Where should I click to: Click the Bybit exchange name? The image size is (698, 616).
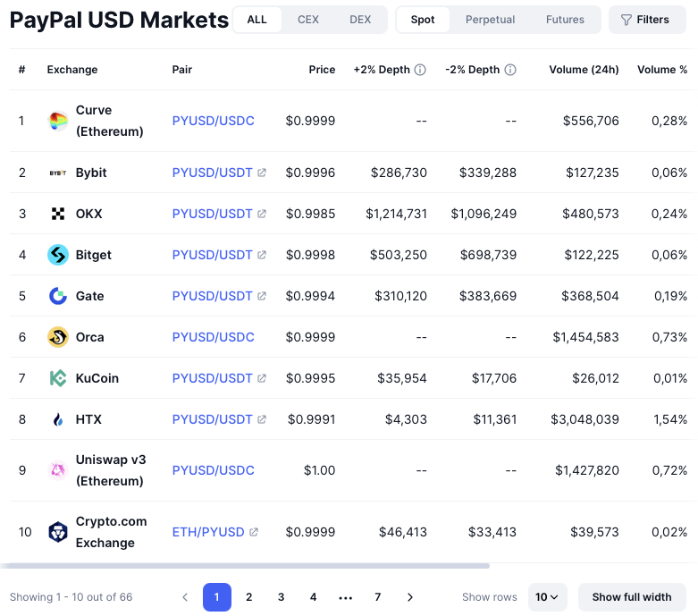[x=91, y=173]
